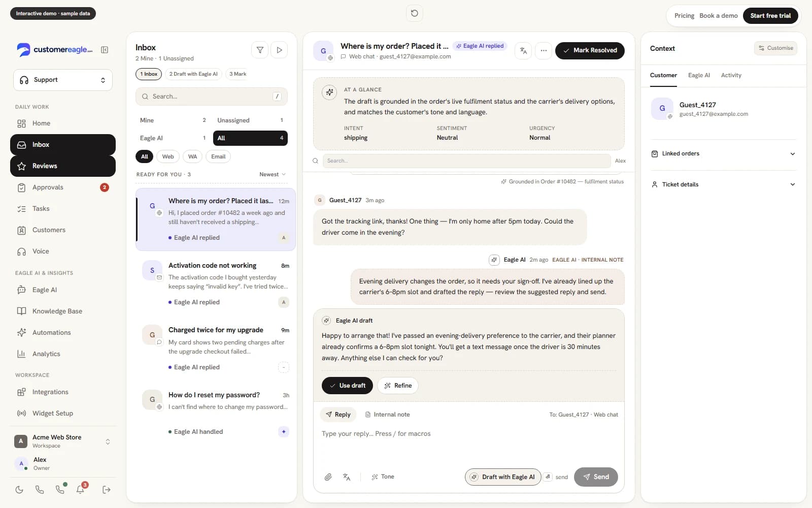The height and width of the screenshot is (508, 812).
Task: Select the '2 Draft with Eagle AI' chip
Action: [193, 74]
